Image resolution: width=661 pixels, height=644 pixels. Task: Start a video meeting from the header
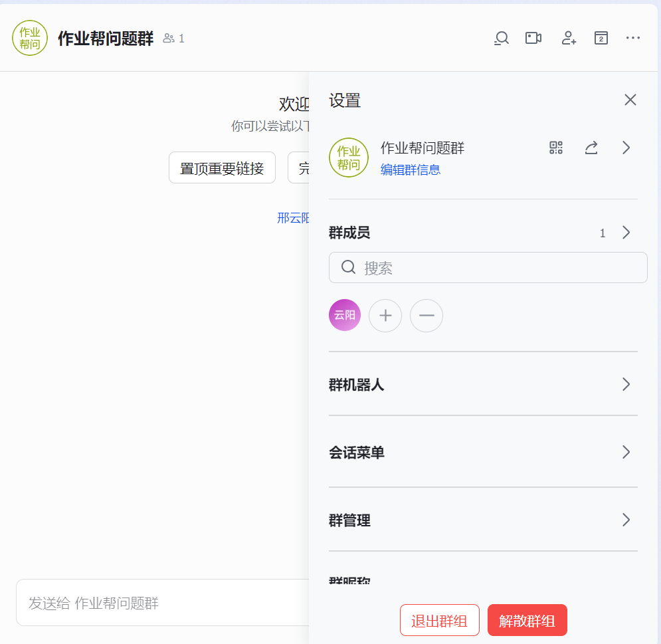[x=533, y=38]
